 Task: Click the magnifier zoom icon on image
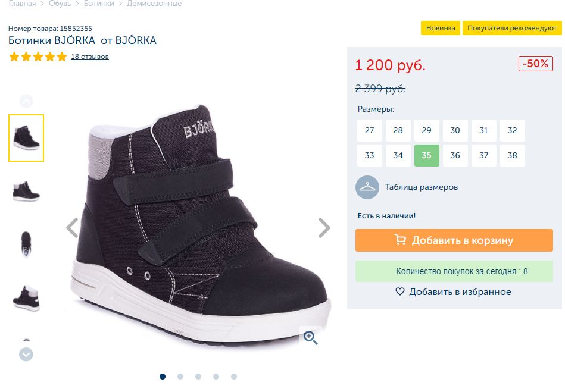pyautogui.click(x=310, y=338)
